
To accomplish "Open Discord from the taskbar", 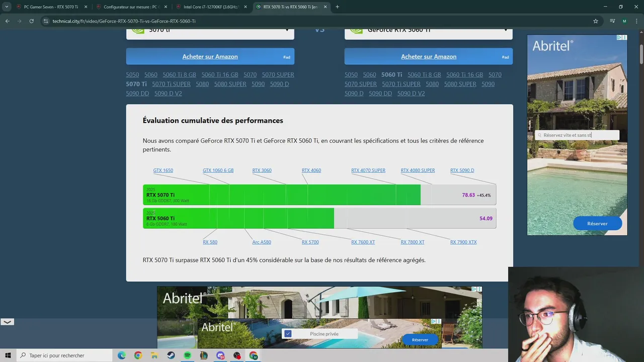I will coord(220,355).
